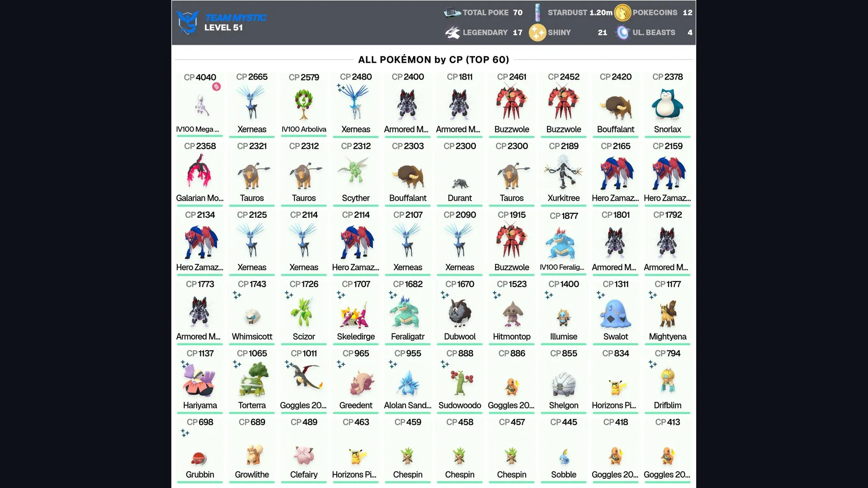The image size is (868, 488).
Task: Select Xurkitree CP 2189 sprite
Action: tap(563, 172)
